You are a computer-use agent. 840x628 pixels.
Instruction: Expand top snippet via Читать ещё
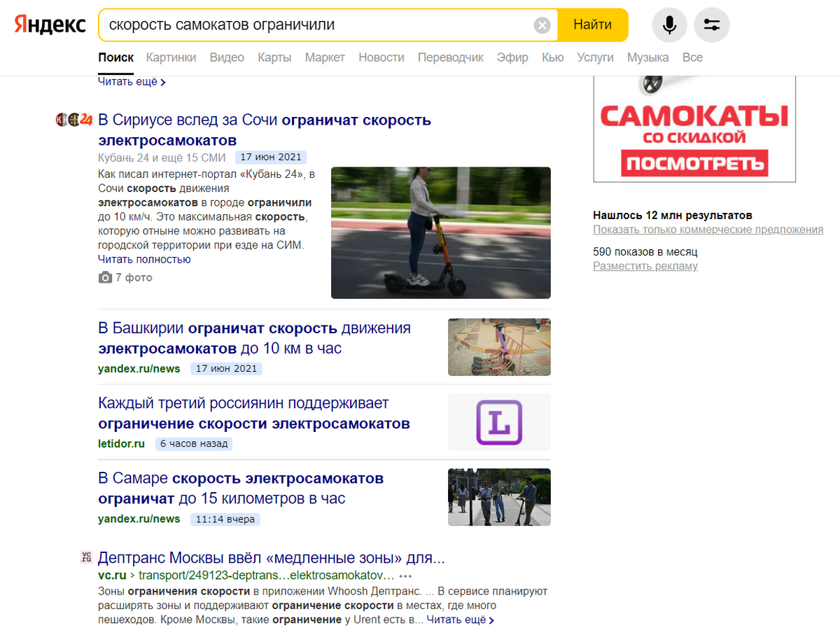tap(132, 82)
